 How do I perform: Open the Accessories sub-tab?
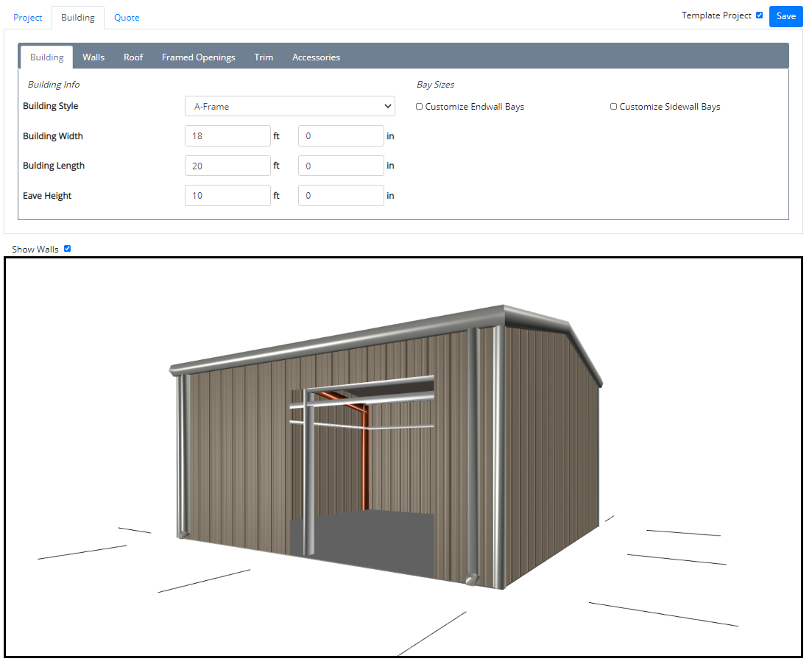point(316,57)
